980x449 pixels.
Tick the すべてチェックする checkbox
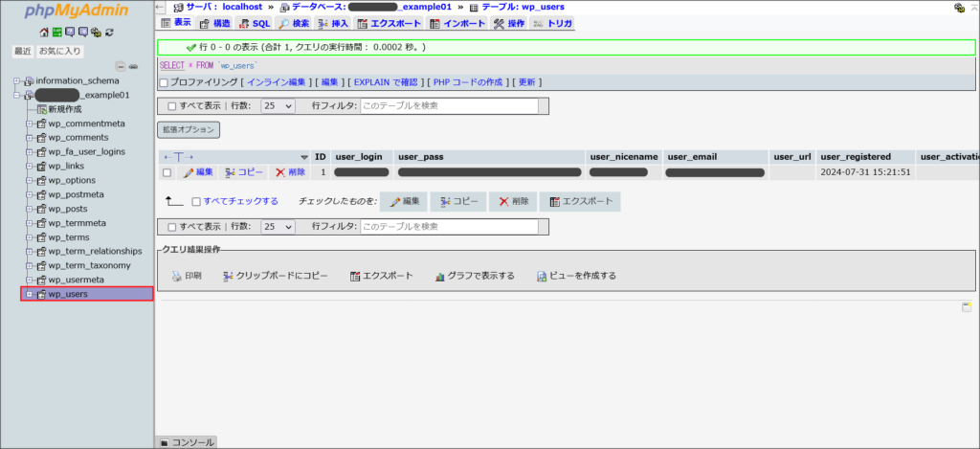click(196, 202)
